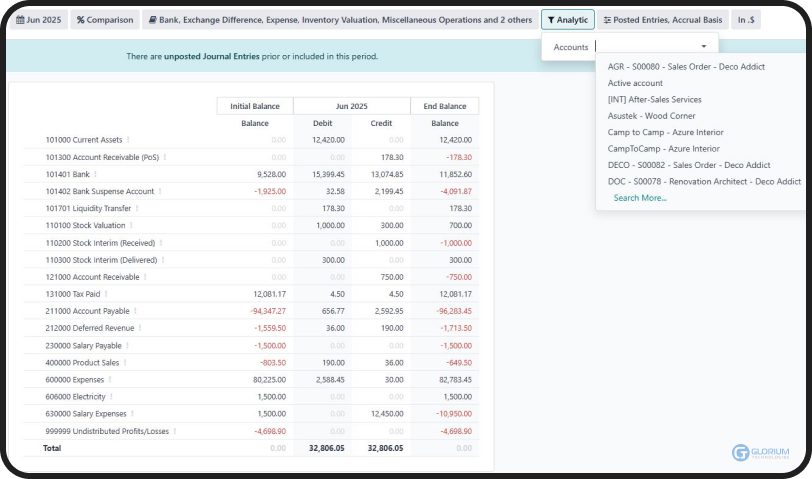The height and width of the screenshot is (479, 812).
Task: Select DOC - S00078 - Renovation Architect option
Action: pos(704,182)
